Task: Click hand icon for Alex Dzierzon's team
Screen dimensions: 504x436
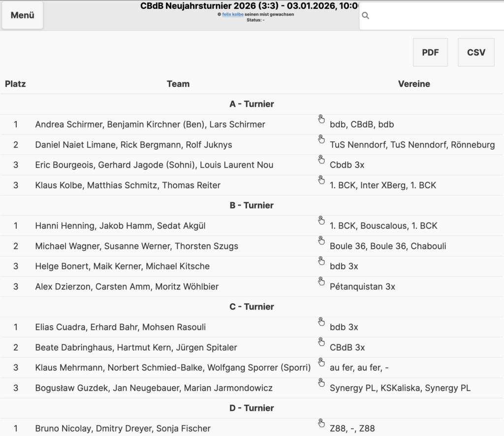Action: (x=321, y=281)
